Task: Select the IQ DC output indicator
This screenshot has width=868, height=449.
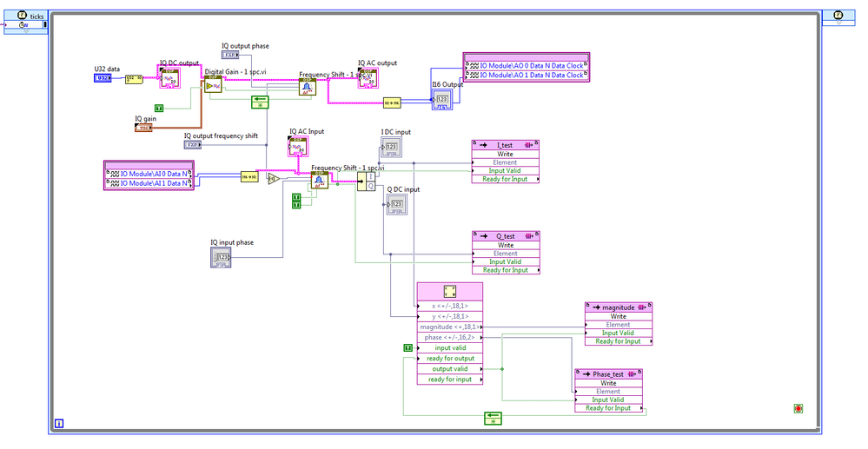Action: (170, 78)
